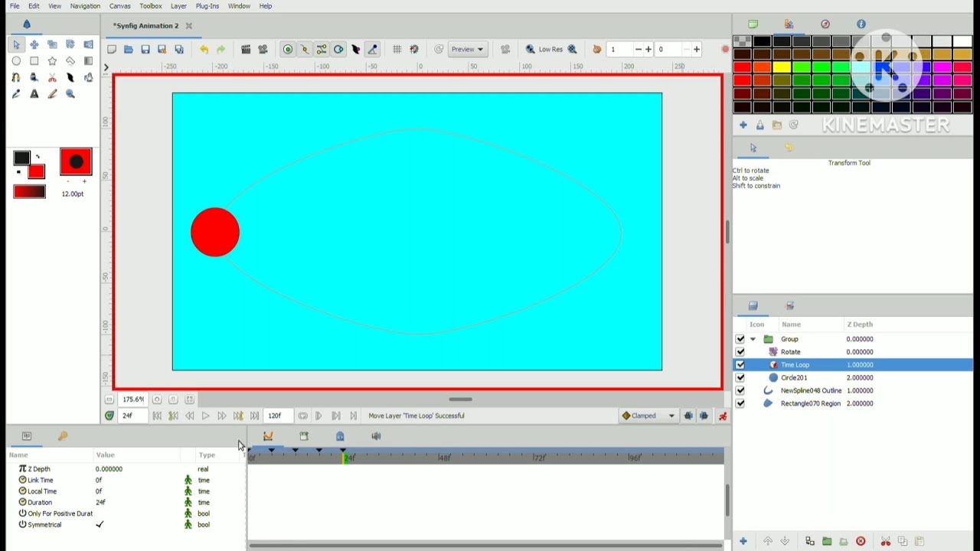Click the black outline color swatch
The height and width of the screenshot is (551, 980).
click(x=21, y=158)
